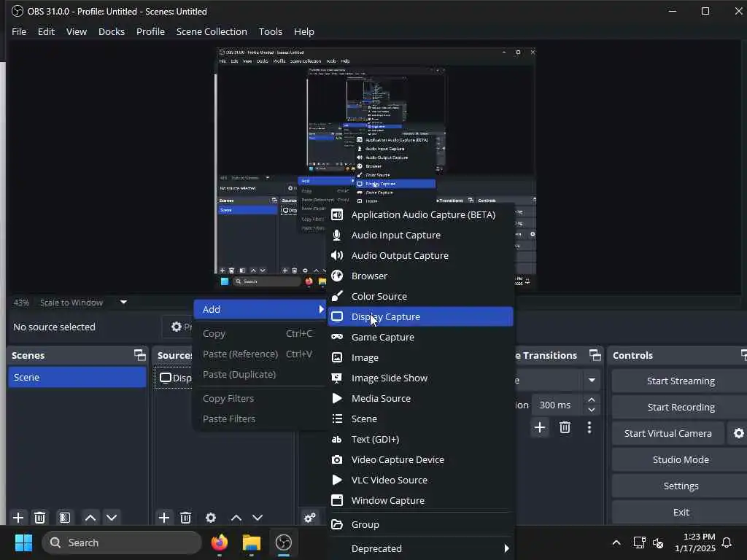Click the Image Slide Show icon
Image resolution: width=747 pixels, height=560 pixels.
click(x=337, y=378)
